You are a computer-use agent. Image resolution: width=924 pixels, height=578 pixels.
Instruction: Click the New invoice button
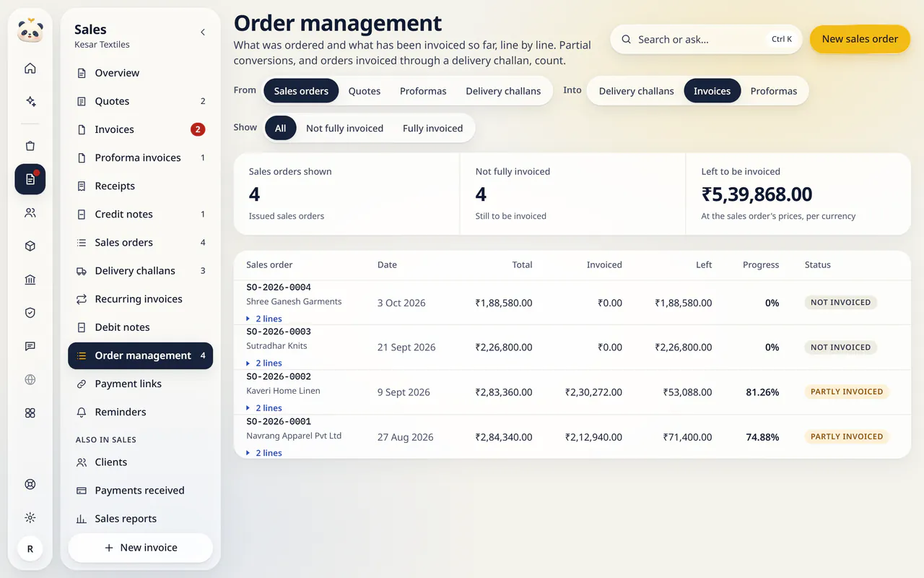(141, 548)
